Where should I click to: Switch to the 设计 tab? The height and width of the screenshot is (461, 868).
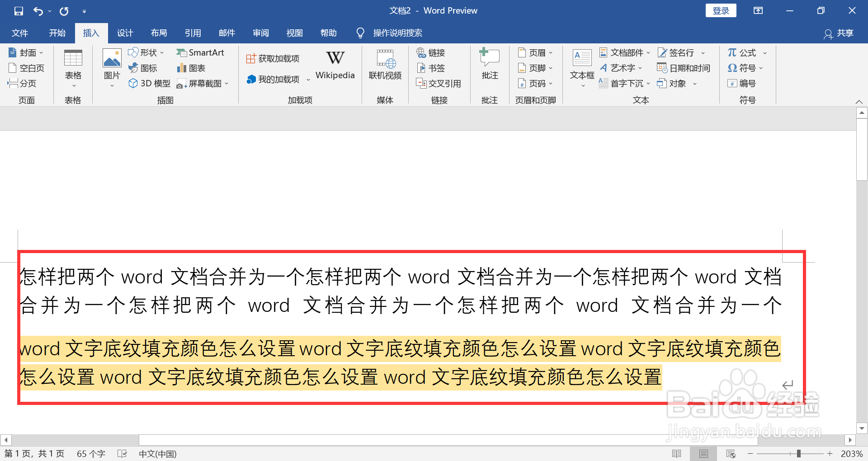click(125, 33)
